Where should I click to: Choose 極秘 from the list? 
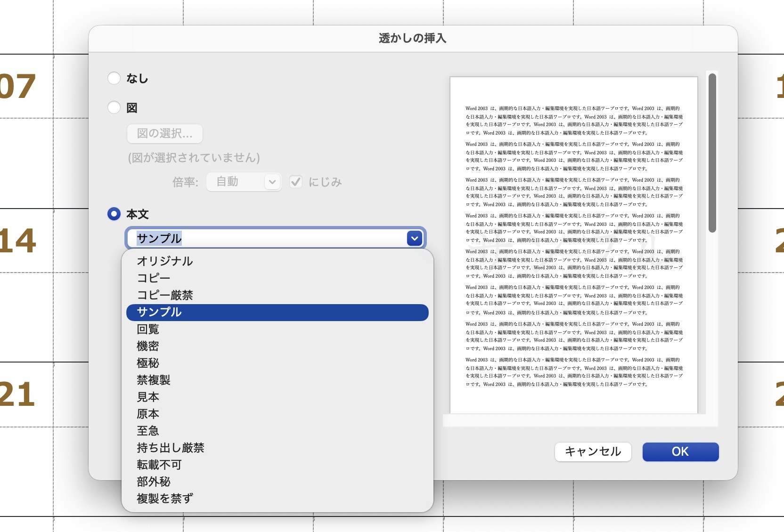278,363
